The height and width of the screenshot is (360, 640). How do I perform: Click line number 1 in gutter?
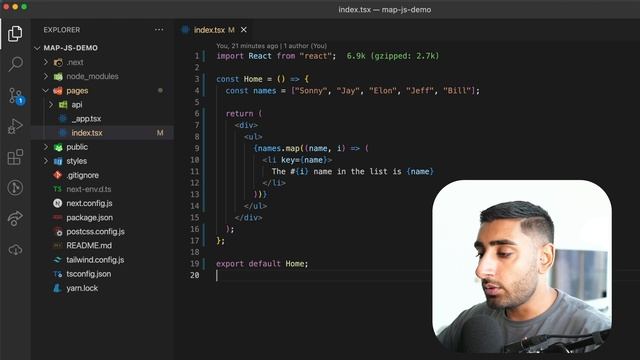[x=197, y=56]
